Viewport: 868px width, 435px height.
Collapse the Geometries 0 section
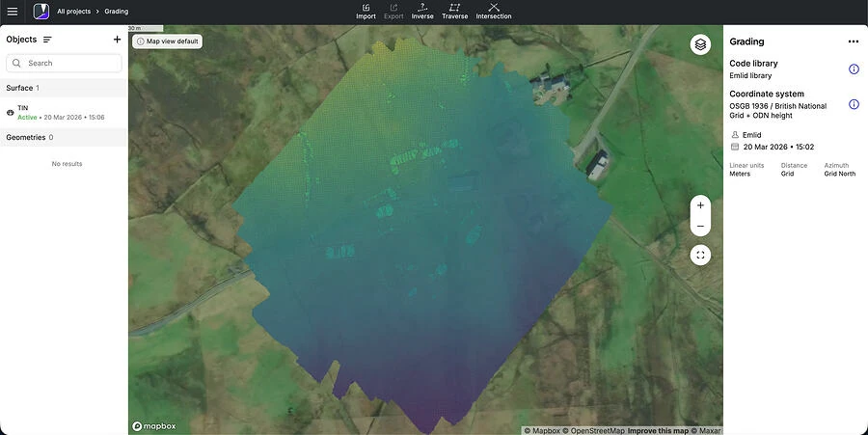pyautogui.click(x=64, y=137)
